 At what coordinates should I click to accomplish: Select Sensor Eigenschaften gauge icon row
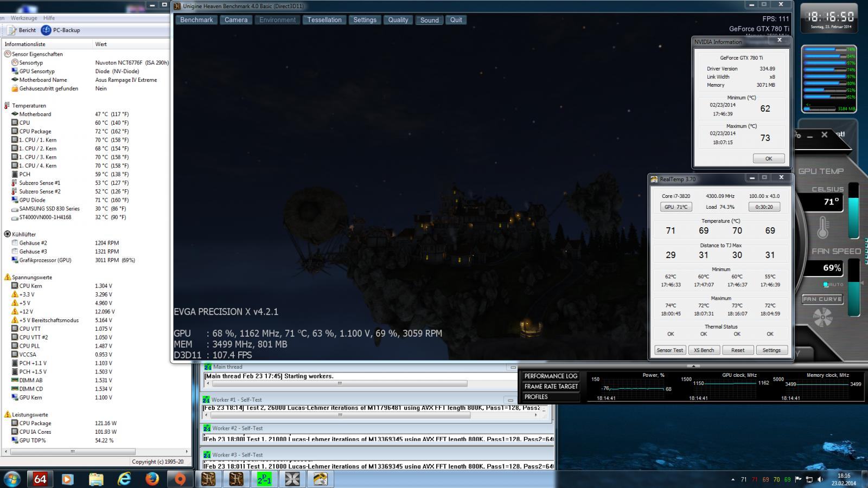(8, 54)
